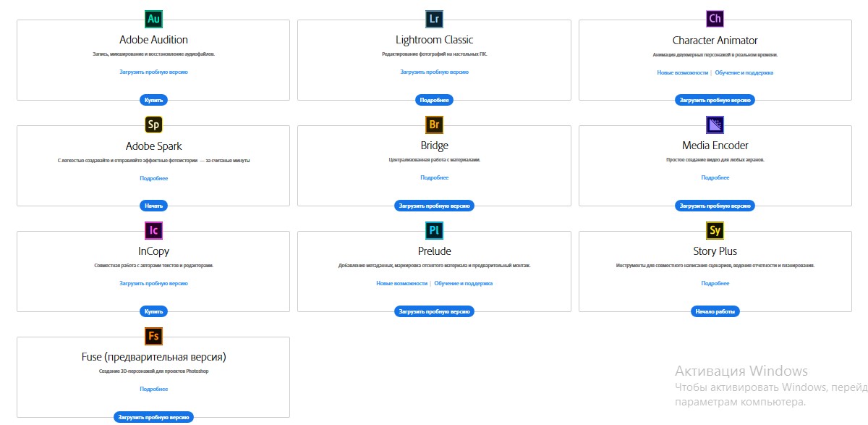Click the Media Encoder icon
The height and width of the screenshot is (425, 868).
(715, 125)
